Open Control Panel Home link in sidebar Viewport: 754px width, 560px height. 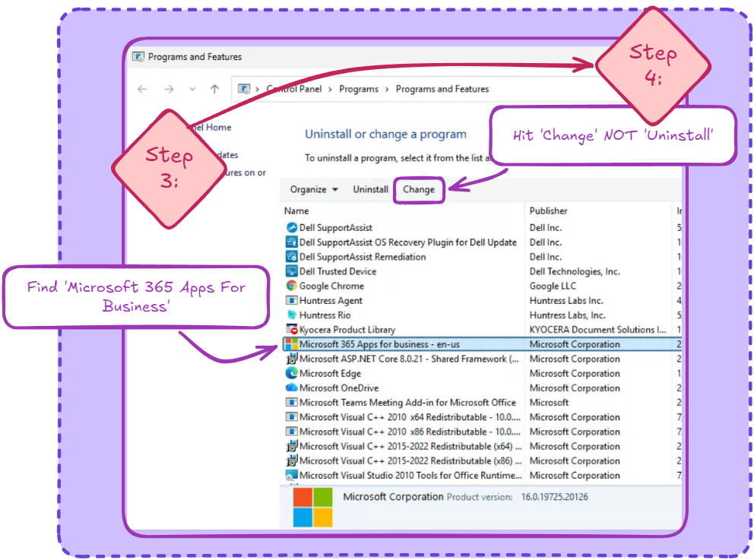pos(211,128)
